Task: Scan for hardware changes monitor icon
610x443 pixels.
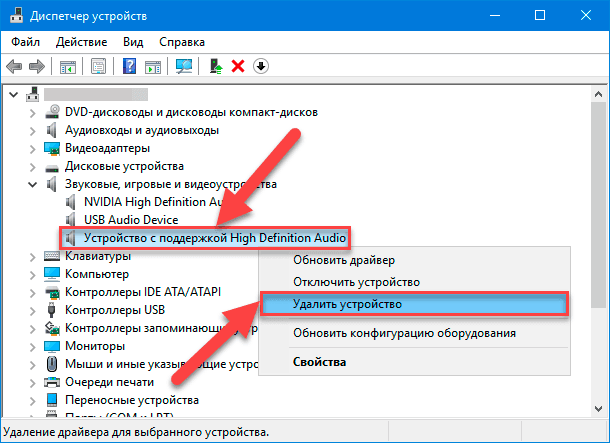Action: [184, 66]
